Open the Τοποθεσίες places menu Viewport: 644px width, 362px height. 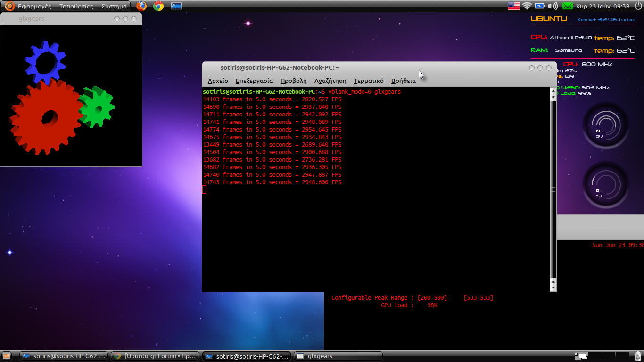(x=76, y=7)
